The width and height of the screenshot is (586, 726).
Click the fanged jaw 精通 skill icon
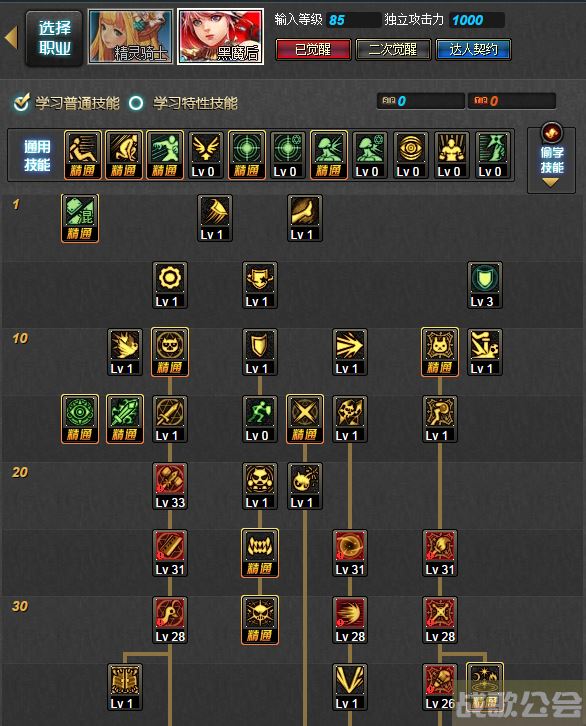[x=260, y=553]
